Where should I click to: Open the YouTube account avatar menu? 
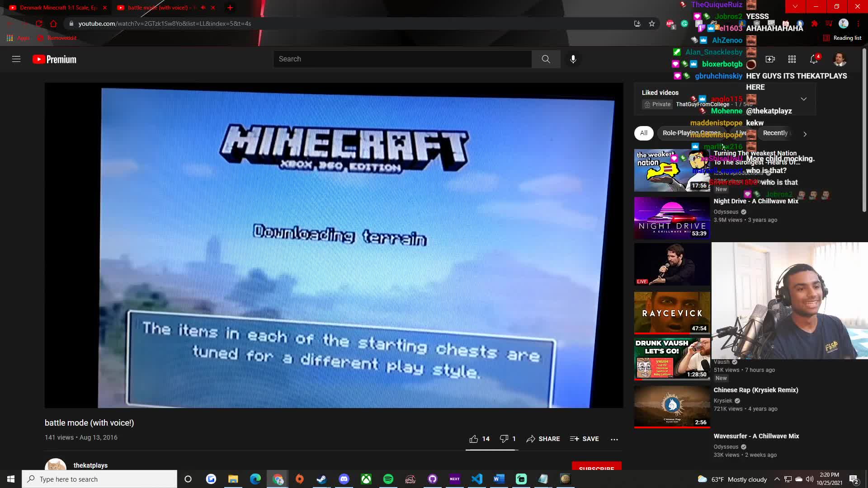(x=840, y=59)
